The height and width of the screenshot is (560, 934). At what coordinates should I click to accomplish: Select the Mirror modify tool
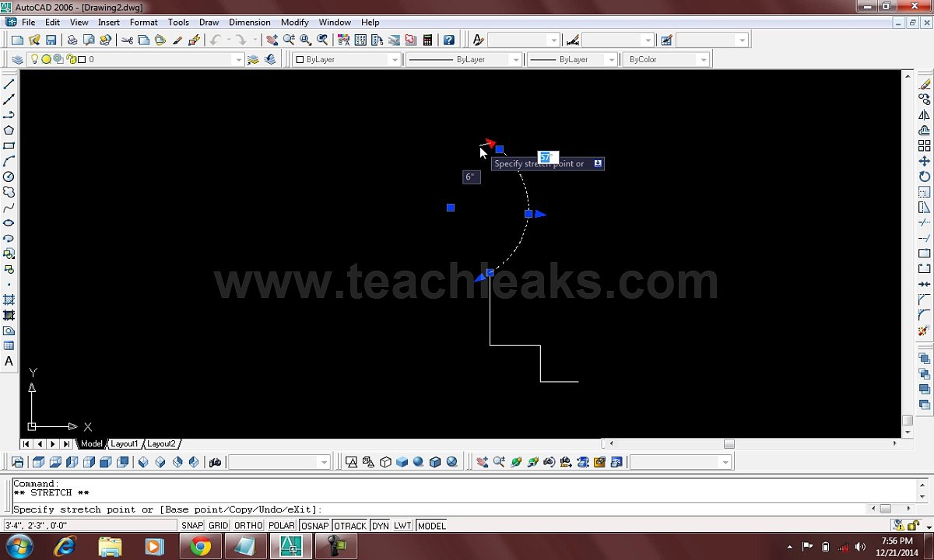click(x=925, y=115)
